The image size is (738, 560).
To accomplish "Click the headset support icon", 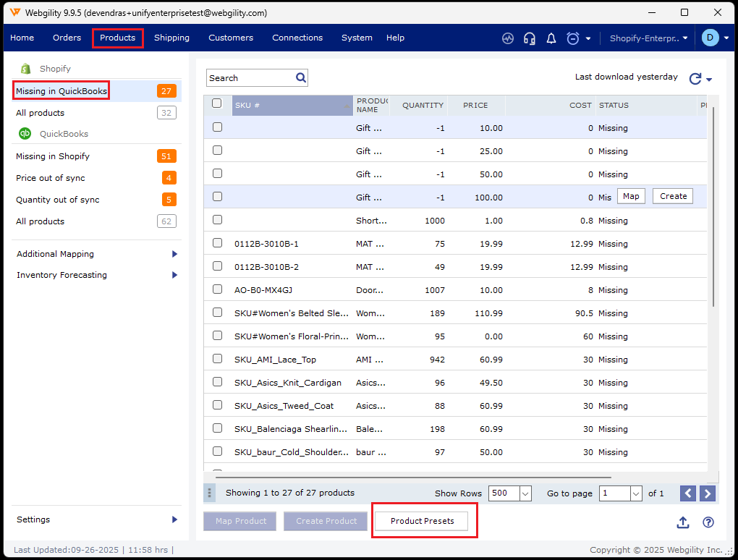I will (x=530, y=38).
